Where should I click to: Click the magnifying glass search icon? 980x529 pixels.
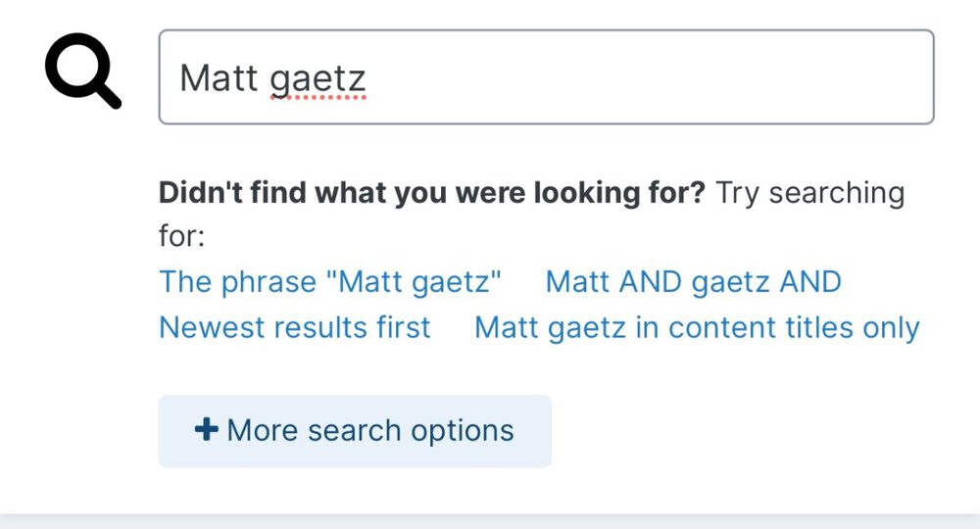click(81, 76)
